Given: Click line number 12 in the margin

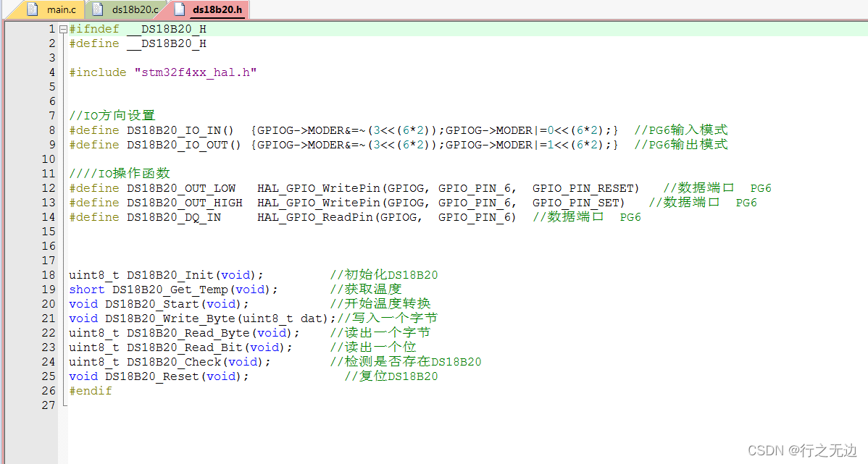Looking at the screenshot, I should [x=49, y=189].
